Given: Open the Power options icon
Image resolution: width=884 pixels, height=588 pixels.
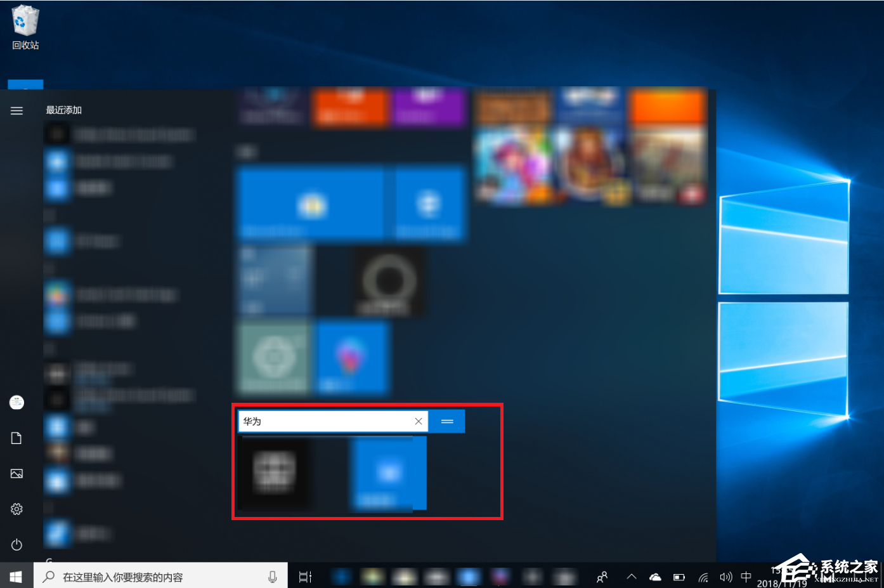Looking at the screenshot, I should coord(16,544).
